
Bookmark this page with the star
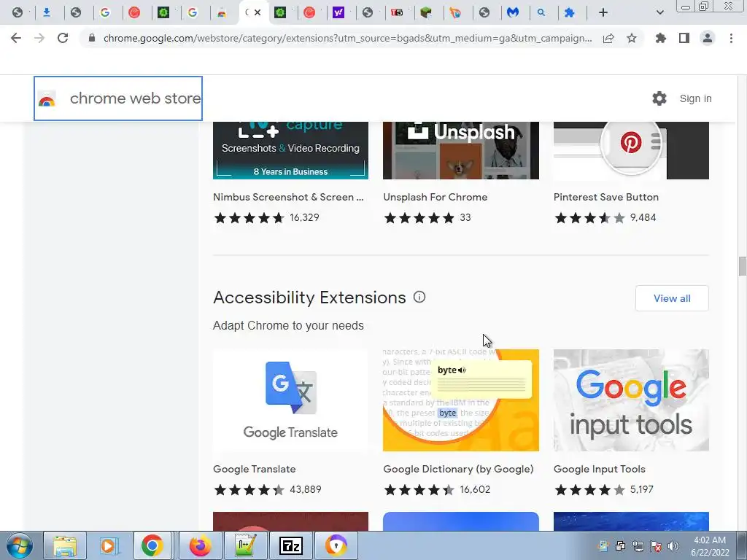click(632, 38)
